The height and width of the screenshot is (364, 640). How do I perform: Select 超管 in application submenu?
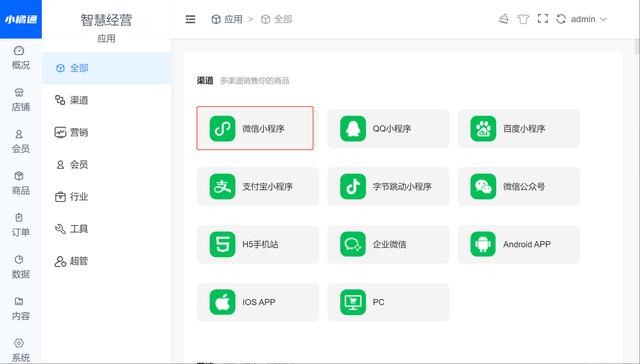[106, 261]
